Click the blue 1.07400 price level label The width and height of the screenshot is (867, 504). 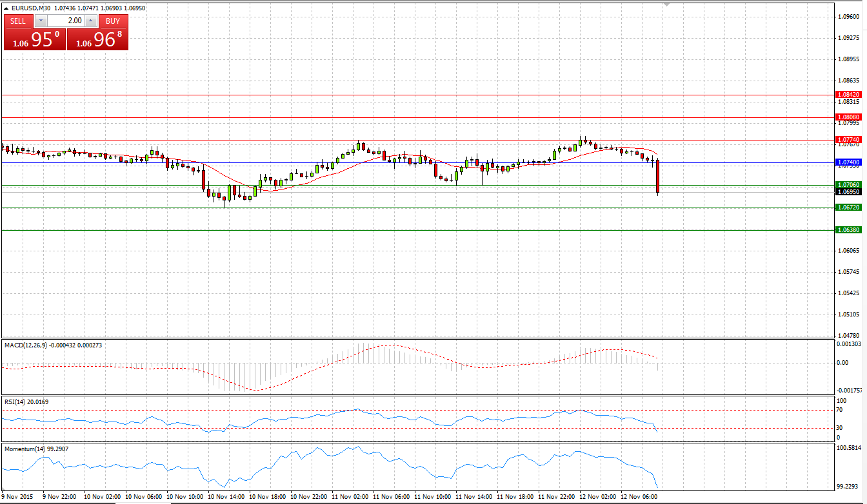[848, 162]
